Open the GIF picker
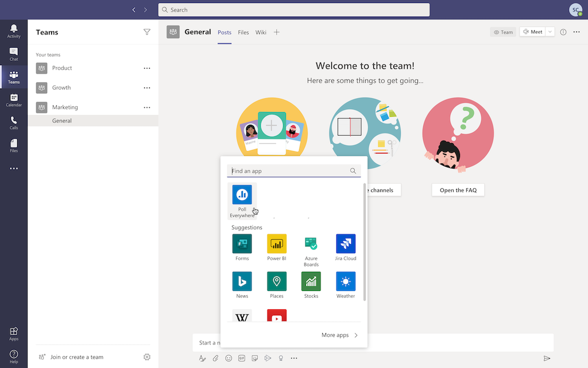The image size is (588, 368). click(x=242, y=358)
